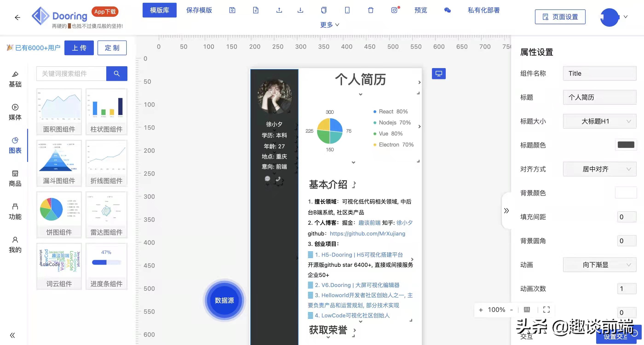Select the 功能 category tab
Image resolution: width=644 pixels, height=345 pixels.
click(x=15, y=212)
